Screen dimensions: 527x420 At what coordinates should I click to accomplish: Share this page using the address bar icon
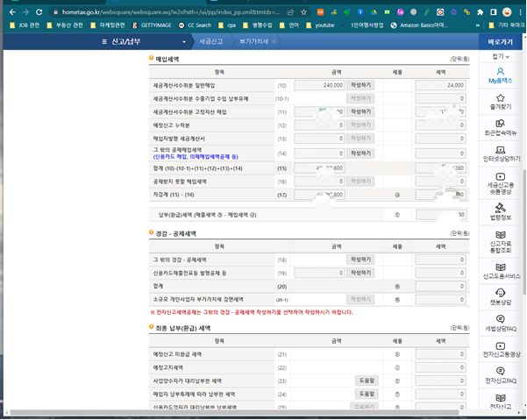click(x=290, y=12)
